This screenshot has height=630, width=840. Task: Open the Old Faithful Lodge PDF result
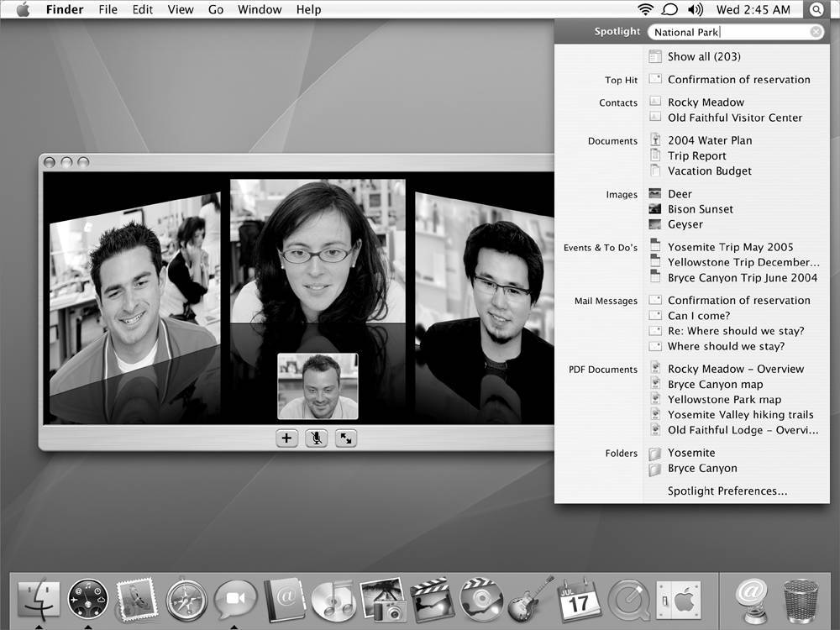pos(743,430)
